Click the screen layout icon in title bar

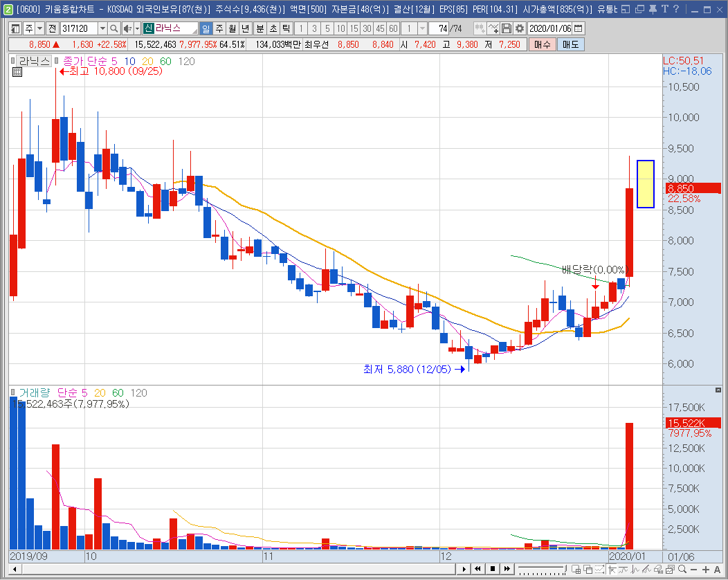[626, 9]
